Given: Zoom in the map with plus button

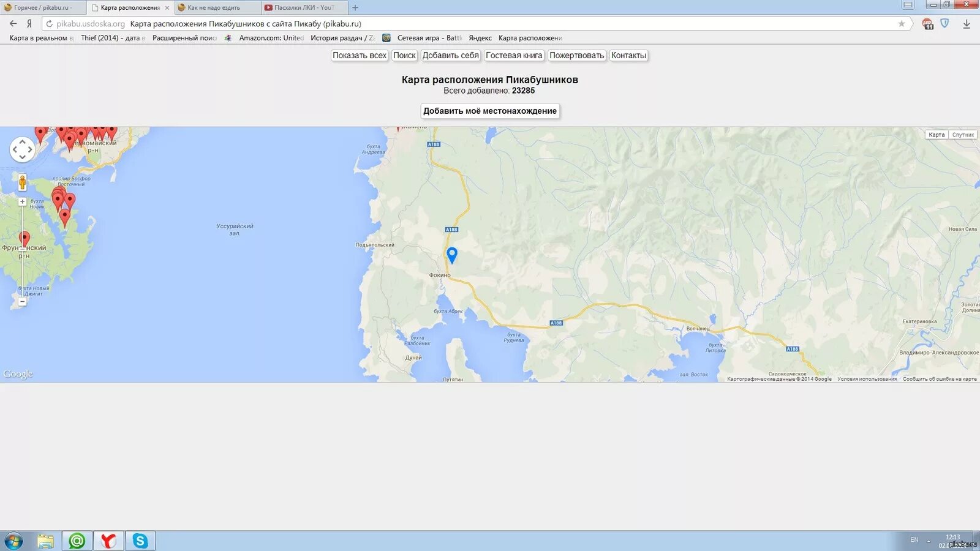Looking at the screenshot, I should tap(22, 201).
